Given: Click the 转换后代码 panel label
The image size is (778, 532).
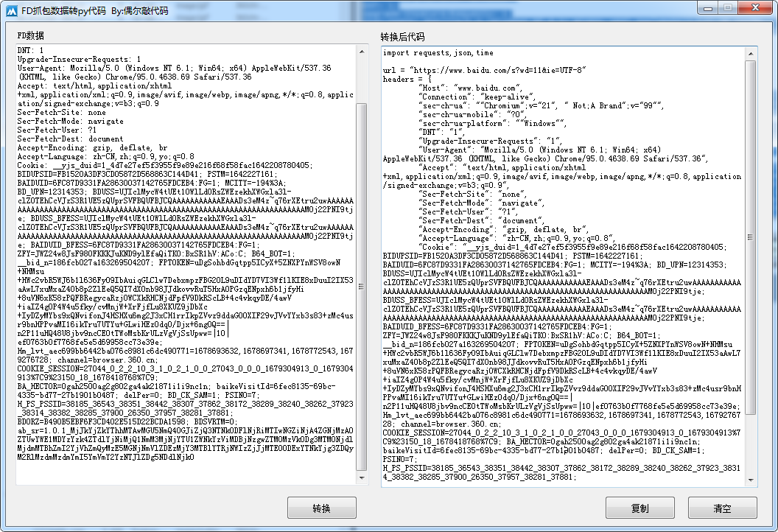Looking at the screenshot, I should (x=402, y=37).
